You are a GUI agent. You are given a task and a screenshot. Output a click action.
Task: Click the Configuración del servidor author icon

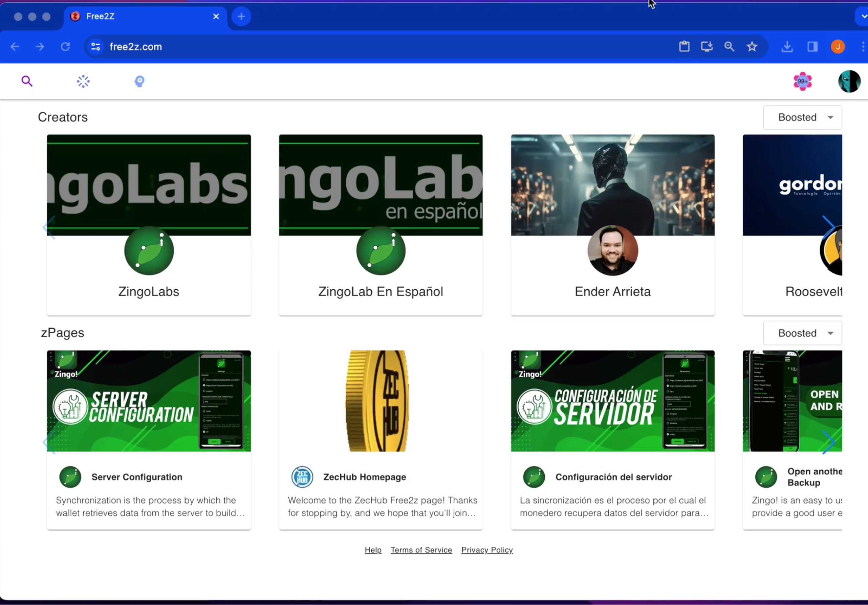coord(534,477)
